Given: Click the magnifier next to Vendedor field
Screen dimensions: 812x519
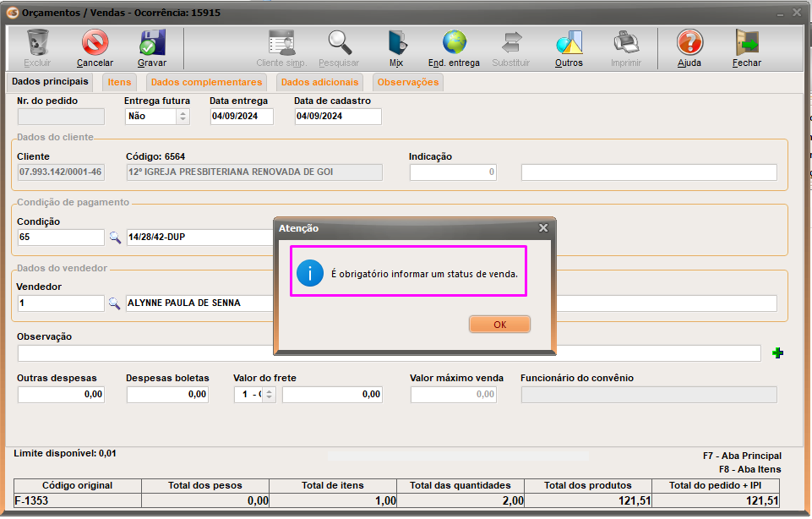Looking at the screenshot, I should 116,303.
